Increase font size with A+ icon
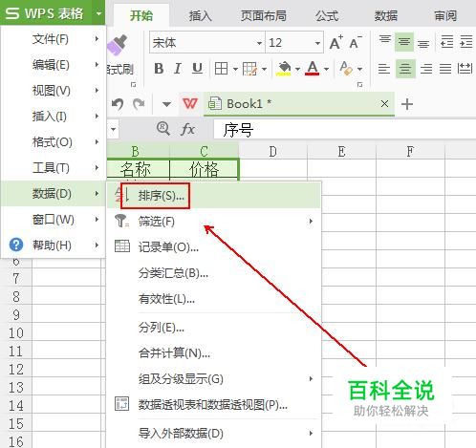This screenshot has height=448, width=476. click(x=335, y=42)
